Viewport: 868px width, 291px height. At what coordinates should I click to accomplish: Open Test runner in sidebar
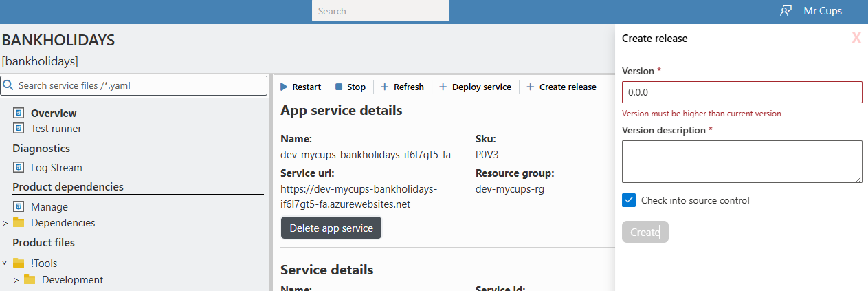56,129
